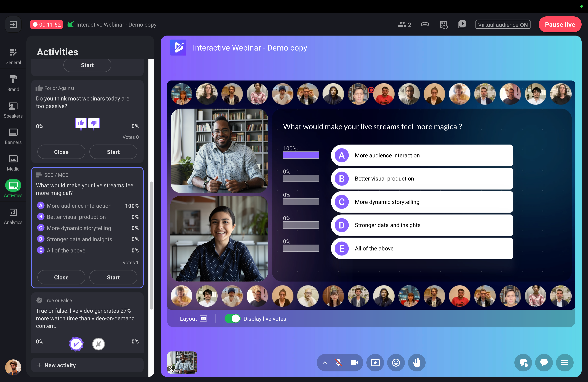Viewport: 588px width, 382px height.
Task: Open the public chat bubble icon
Action: click(x=544, y=362)
